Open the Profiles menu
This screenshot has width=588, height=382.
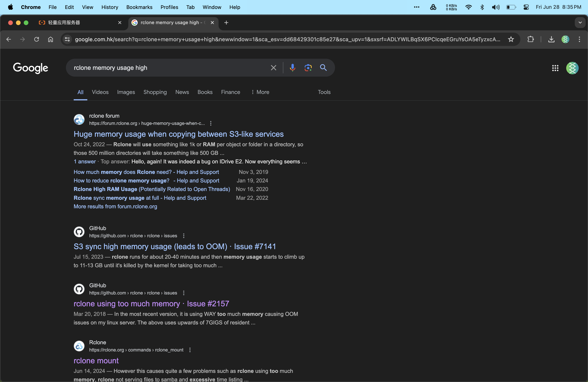[169, 7]
